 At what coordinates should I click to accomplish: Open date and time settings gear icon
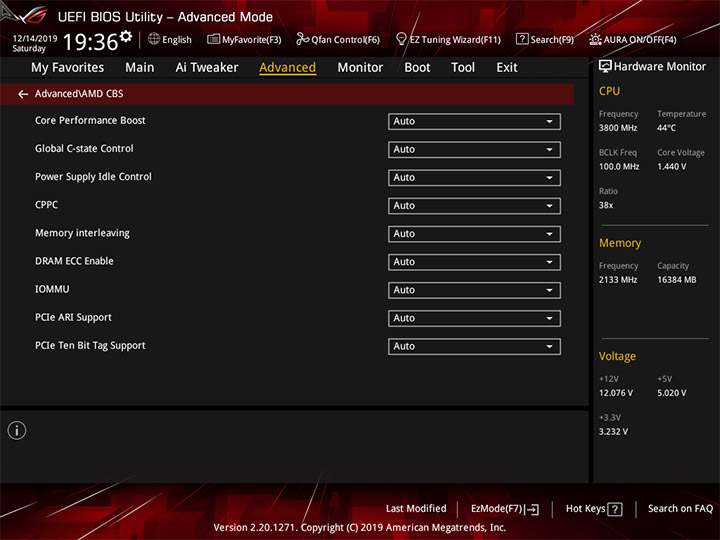pyautogui.click(x=126, y=36)
